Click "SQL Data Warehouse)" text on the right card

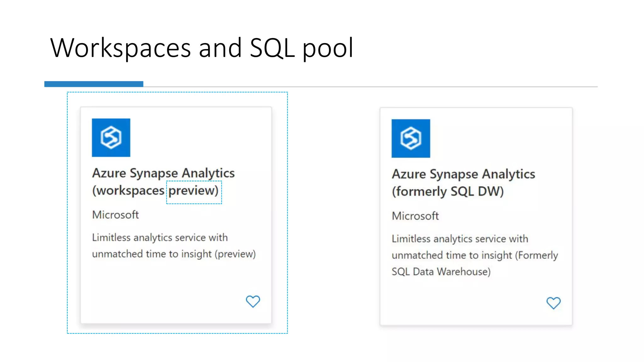[441, 271]
